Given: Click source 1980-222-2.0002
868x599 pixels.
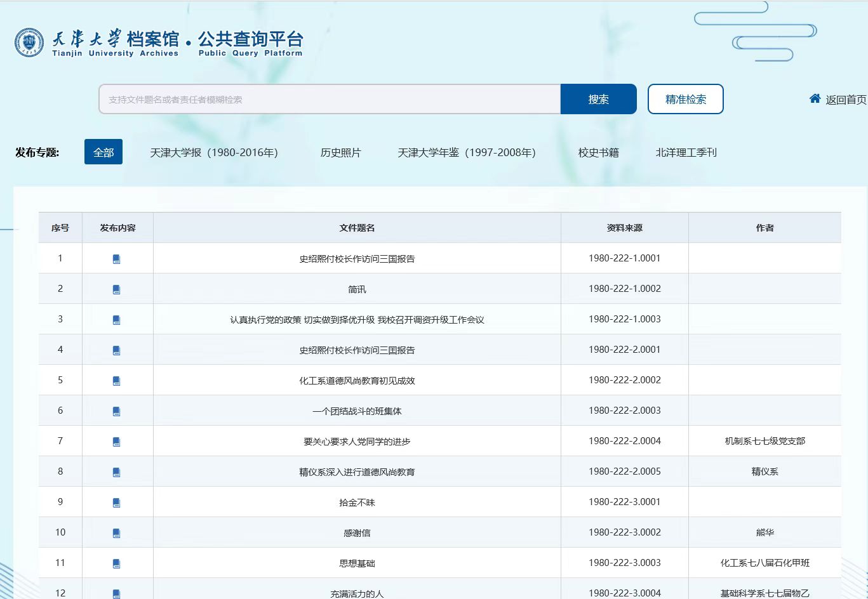Looking at the screenshot, I should pos(625,380).
